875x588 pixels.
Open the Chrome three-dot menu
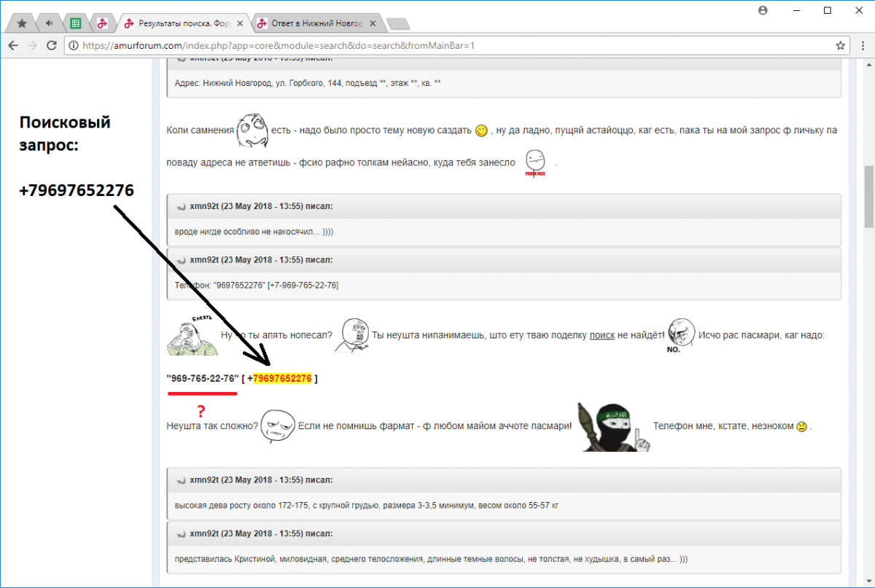point(861,45)
